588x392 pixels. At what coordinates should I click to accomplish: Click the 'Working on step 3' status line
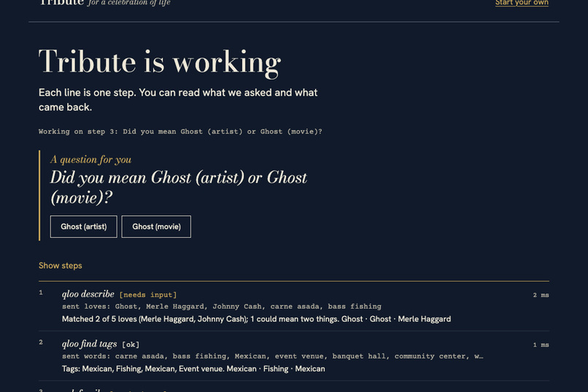coord(180,131)
